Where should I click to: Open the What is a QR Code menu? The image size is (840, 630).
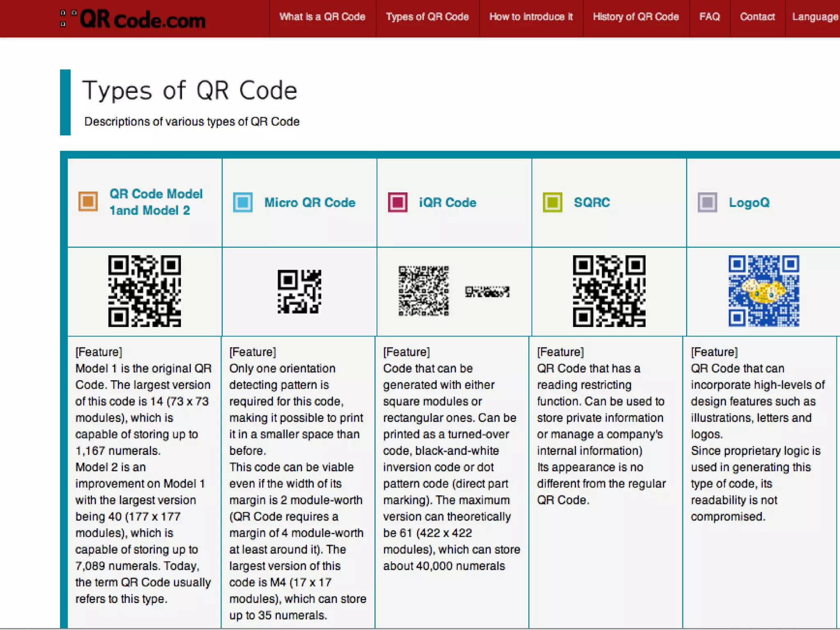point(322,17)
